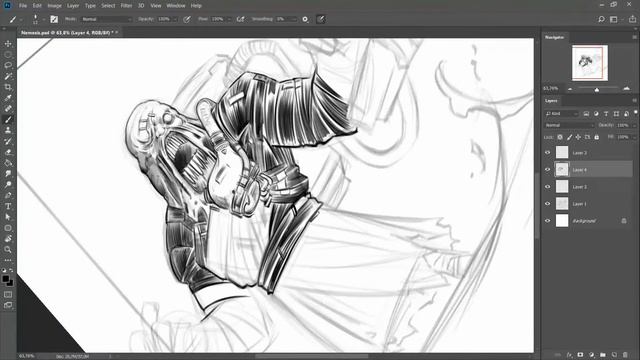
Task: Hide topmost layer above Layer 4
Action: click(x=548, y=153)
